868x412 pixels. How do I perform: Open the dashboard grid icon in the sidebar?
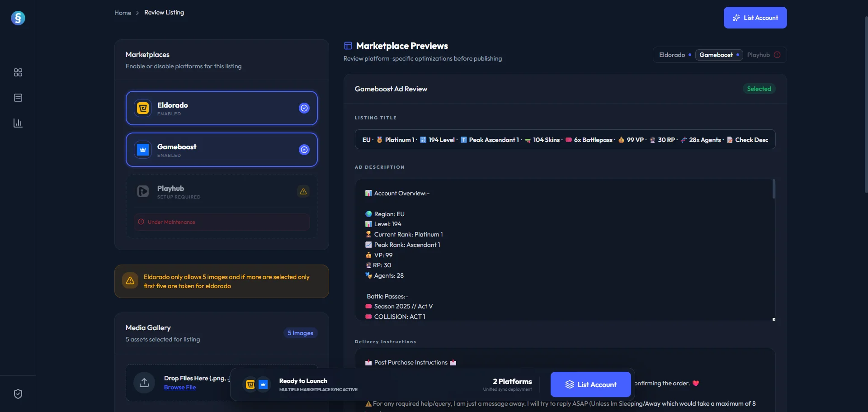[x=18, y=72]
